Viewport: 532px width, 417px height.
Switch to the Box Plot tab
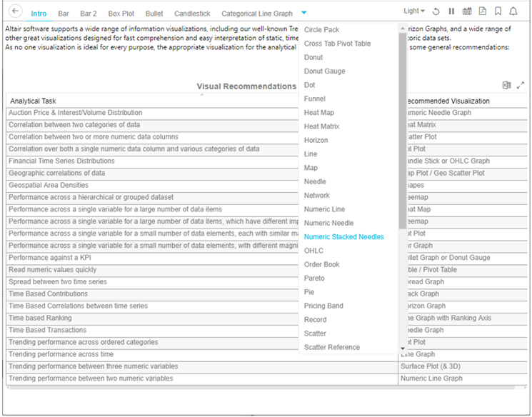click(x=121, y=14)
